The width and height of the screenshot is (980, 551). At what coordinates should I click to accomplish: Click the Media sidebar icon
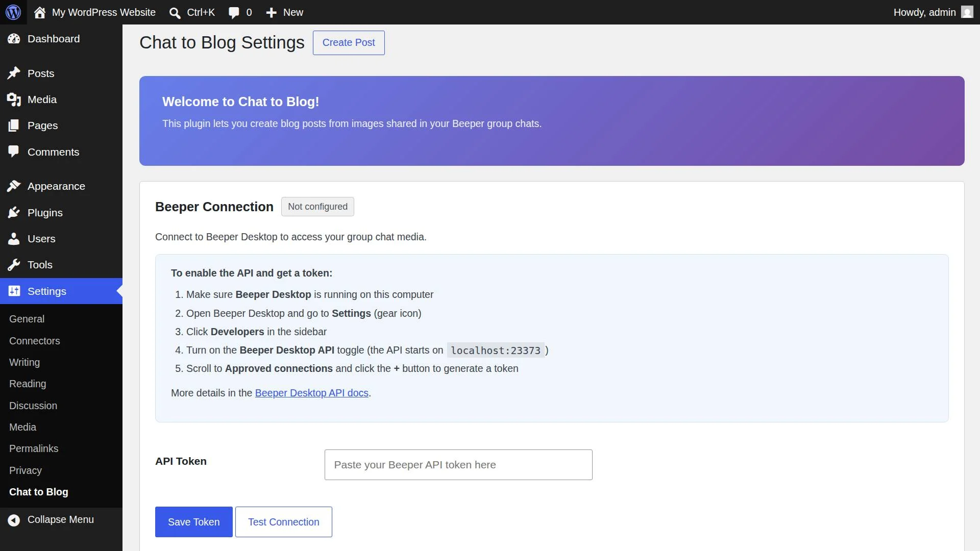14,99
